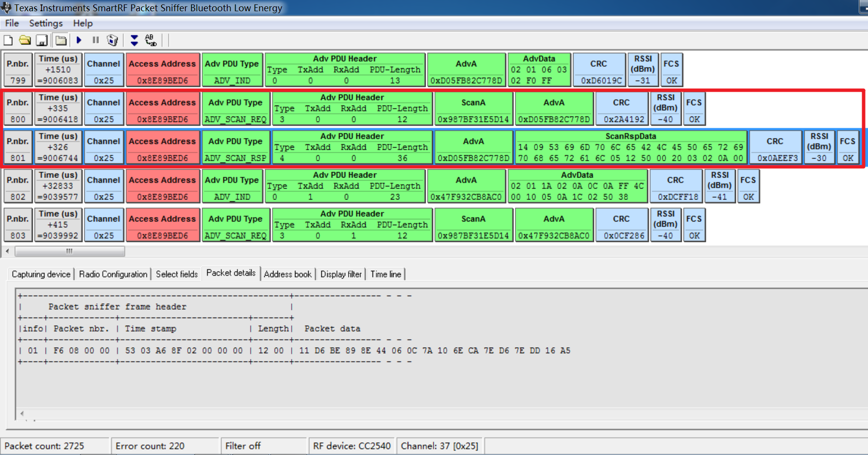The height and width of the screenshot is (455, 868).
Task: Select the Packet details tab
Action: pyautogui.click(x=231, y=273)
